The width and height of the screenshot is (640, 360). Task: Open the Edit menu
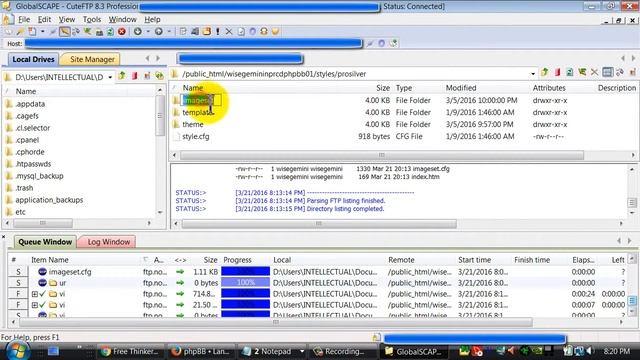tap(44, 19)
